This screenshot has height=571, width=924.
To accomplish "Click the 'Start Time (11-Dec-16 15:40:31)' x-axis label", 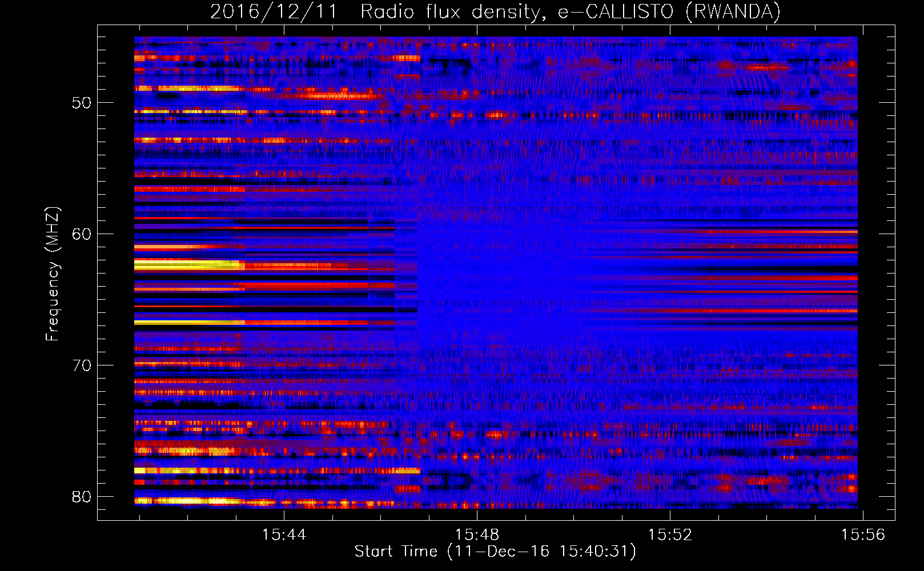I will (x=495, y=552).
